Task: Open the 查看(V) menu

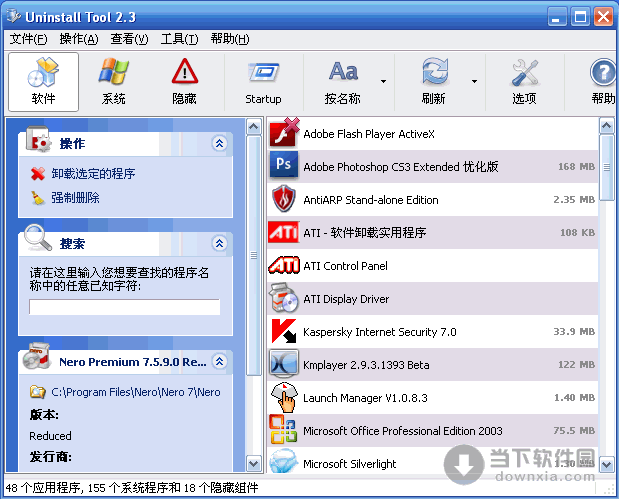Action: [x=129, y=39]
